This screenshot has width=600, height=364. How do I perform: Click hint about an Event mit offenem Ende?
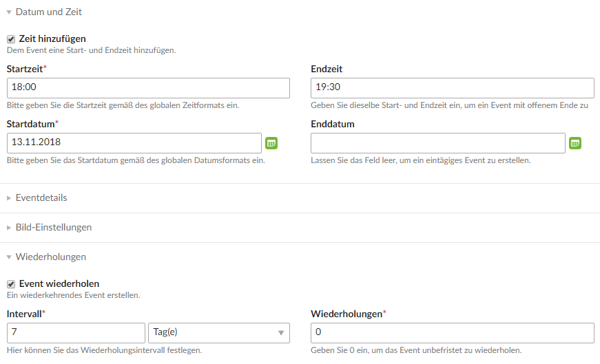click(449, 105)
